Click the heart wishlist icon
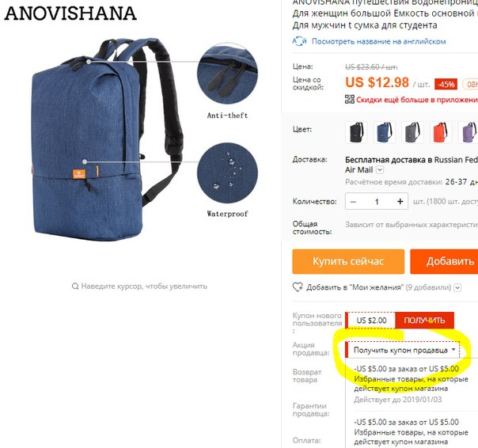The width and height of the screenshot is (478, 448). click(298, 287)
